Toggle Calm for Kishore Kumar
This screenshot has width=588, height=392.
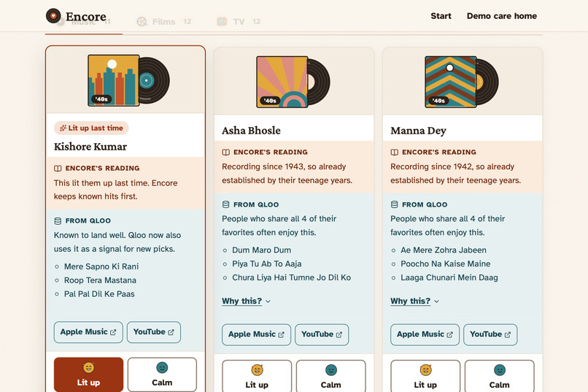[162, 374]
